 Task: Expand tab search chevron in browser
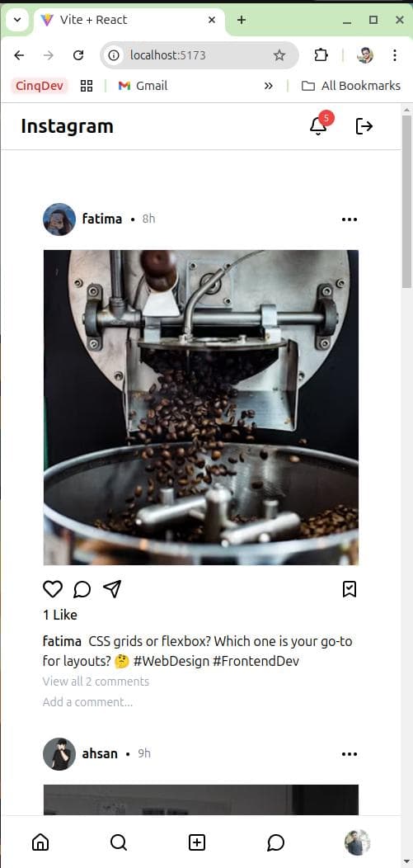(x=17, y=20)
